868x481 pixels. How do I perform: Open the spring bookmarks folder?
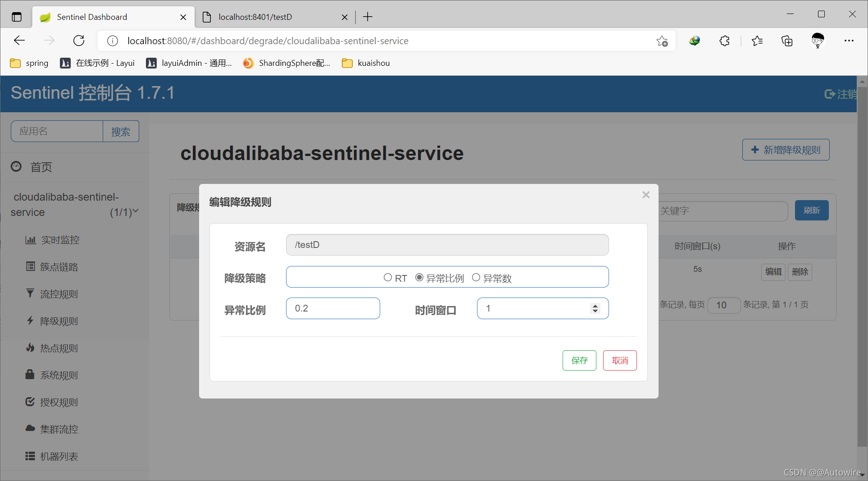tap(29, 63)
